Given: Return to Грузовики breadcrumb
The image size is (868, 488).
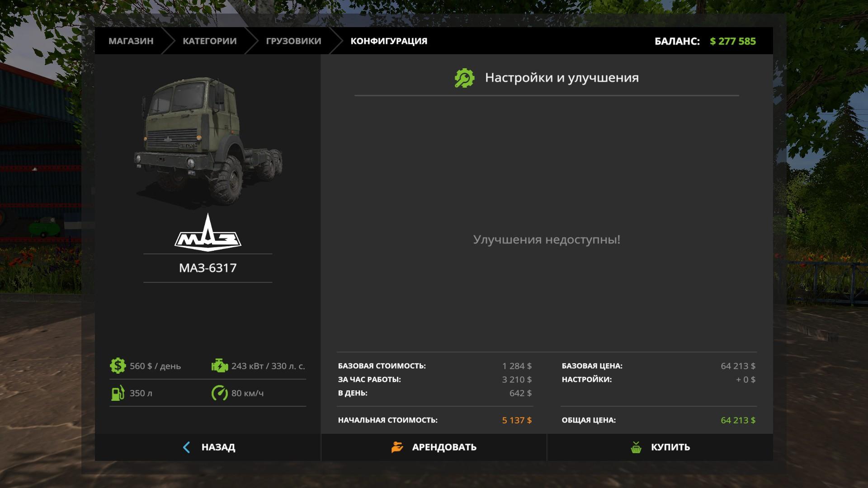Looking at the screenshot, I should pos(293,41).
